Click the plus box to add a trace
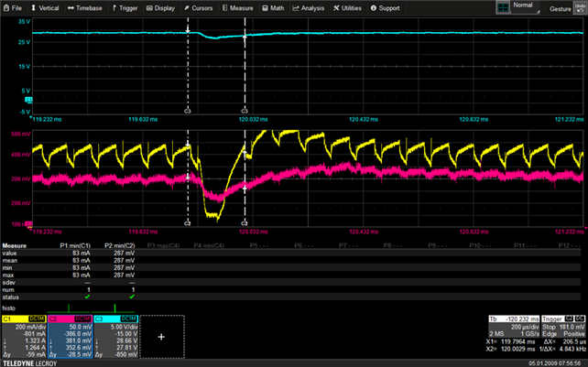This screenshot has width=588, height=367. pyautogui.click(x=161, y=337)
